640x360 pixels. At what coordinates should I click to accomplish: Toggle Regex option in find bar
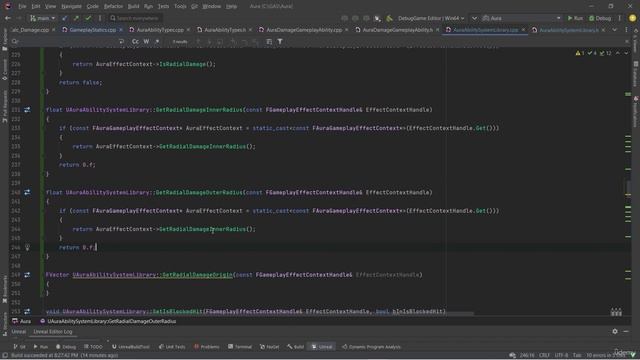(157, 41)
